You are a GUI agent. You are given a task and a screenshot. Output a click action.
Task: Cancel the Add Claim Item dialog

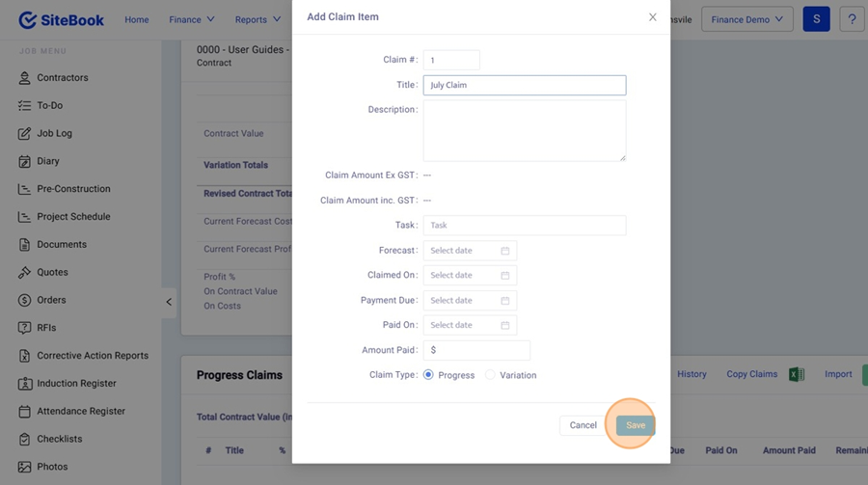pyautogui.click(x=583, y=425)
